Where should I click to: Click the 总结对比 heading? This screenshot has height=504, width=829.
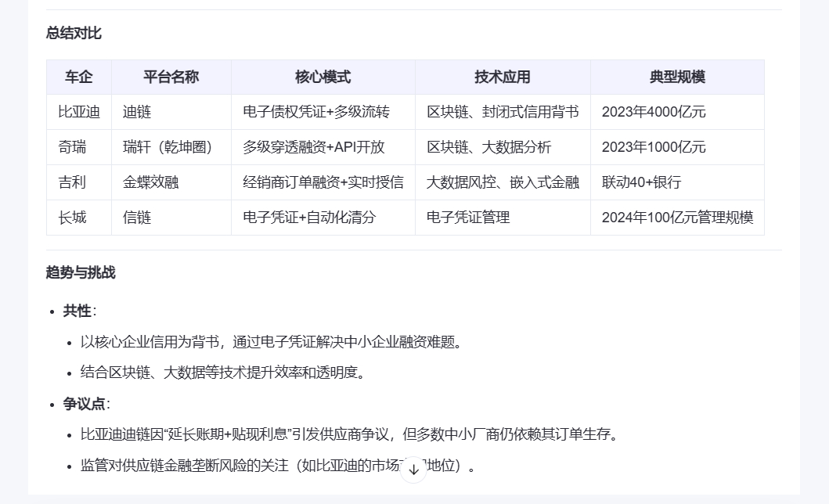tap(74, 34)
